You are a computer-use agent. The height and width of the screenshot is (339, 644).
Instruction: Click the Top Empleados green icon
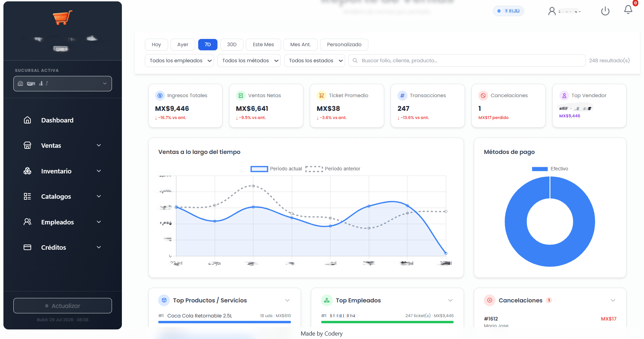pyautogui.click(x=327, y=300)
